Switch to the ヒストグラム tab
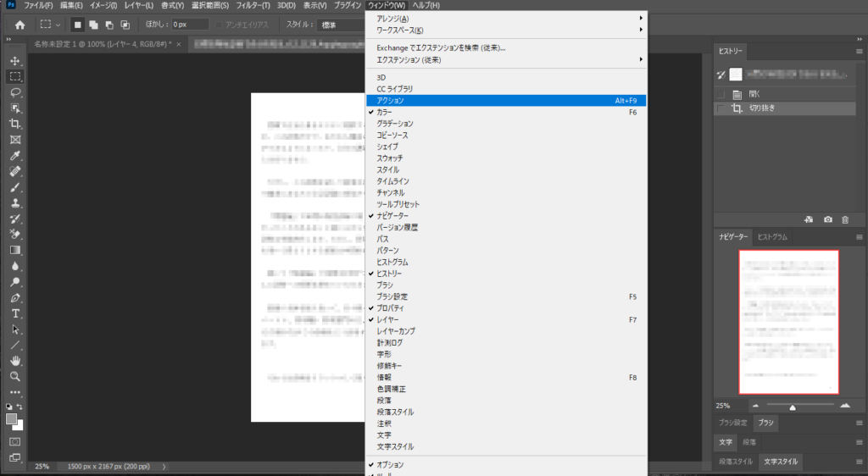This screenshot has height=476, width=868. [x=772, y=237]
